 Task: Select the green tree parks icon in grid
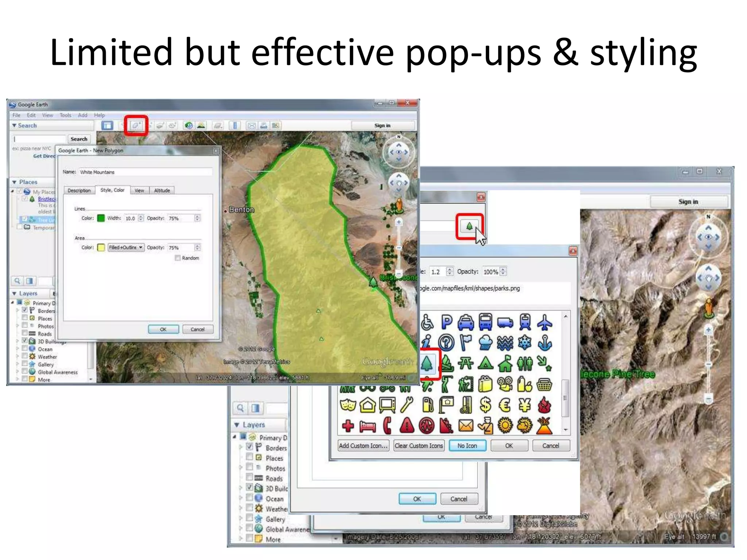pos(427,363)
